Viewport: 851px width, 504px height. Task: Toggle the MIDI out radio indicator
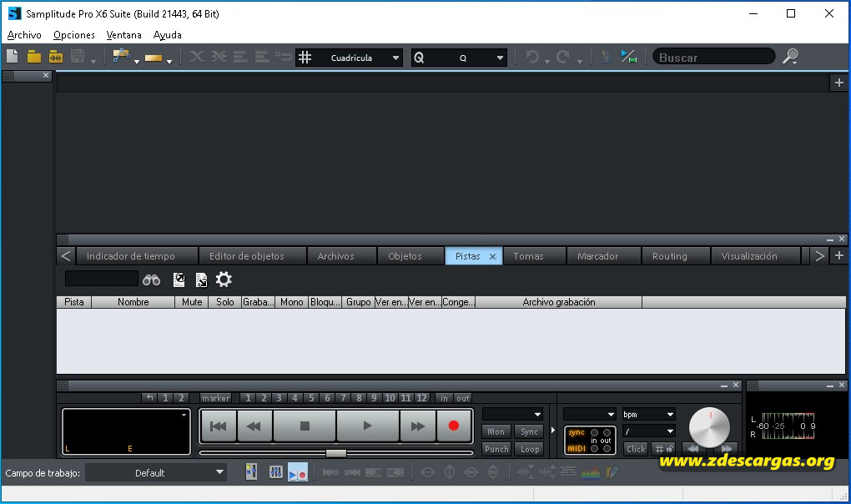(x=607, y=449)
